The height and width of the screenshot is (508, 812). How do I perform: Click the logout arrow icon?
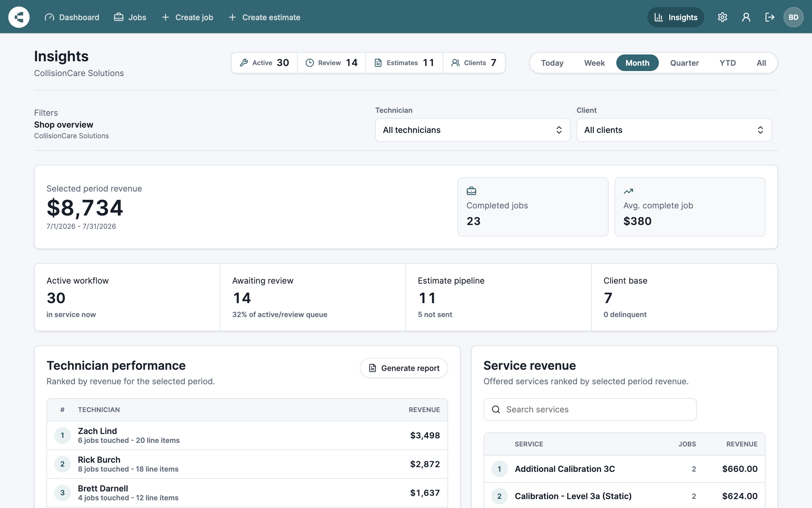(x=770, y=17)
